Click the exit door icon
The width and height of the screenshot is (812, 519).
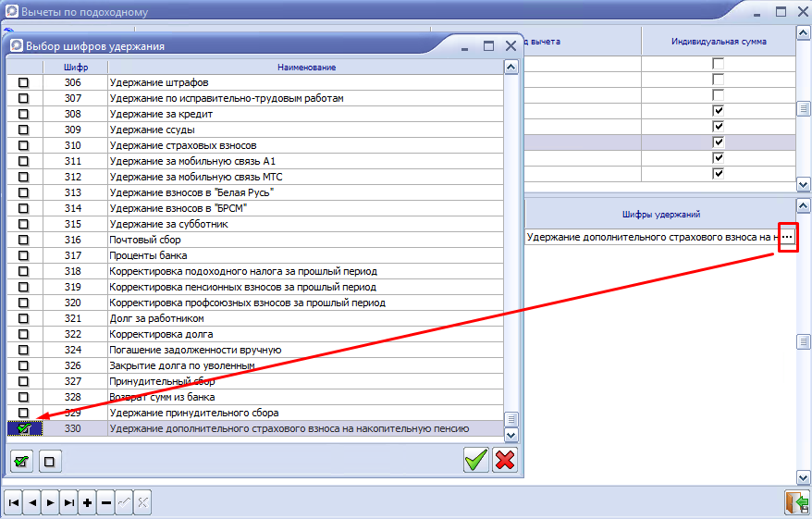pos(797,502)
